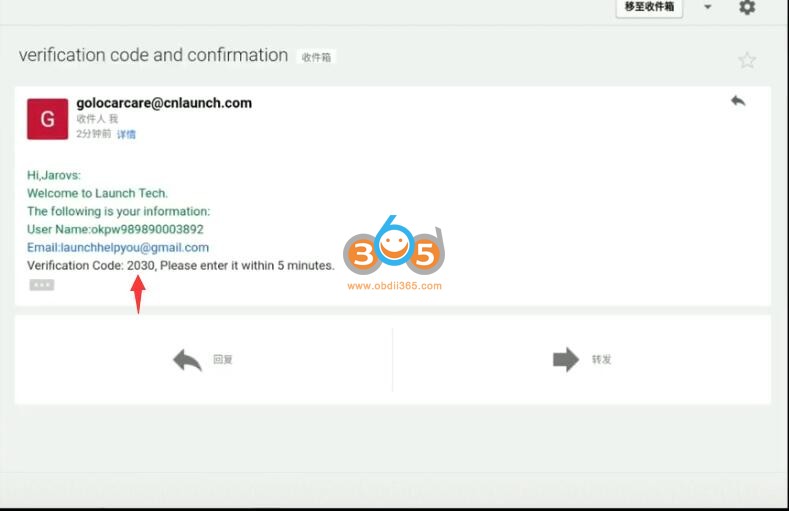Click 'The following is your information:' text
This screenshot has height=511, width=789.
click(x=119, y=211)
